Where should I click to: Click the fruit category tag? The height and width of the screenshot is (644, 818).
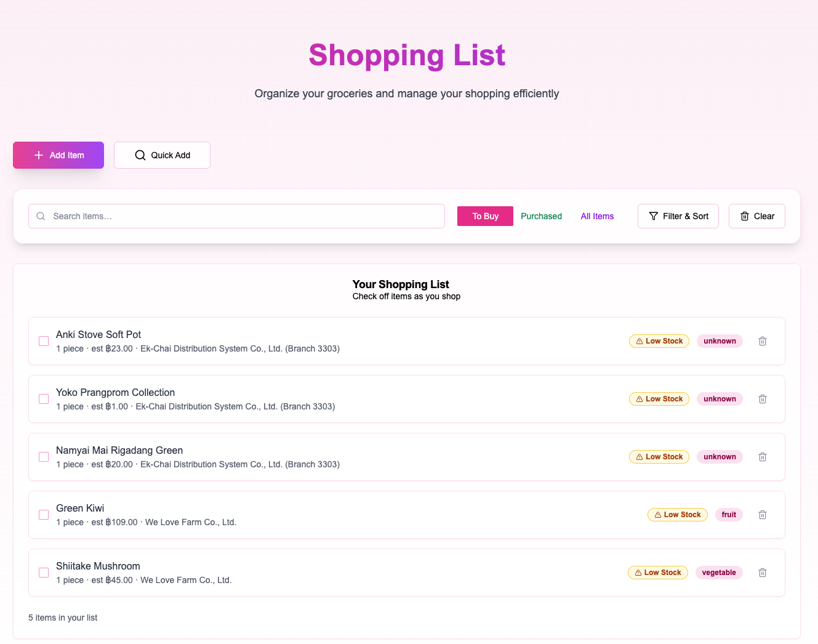tap(729, 515)
